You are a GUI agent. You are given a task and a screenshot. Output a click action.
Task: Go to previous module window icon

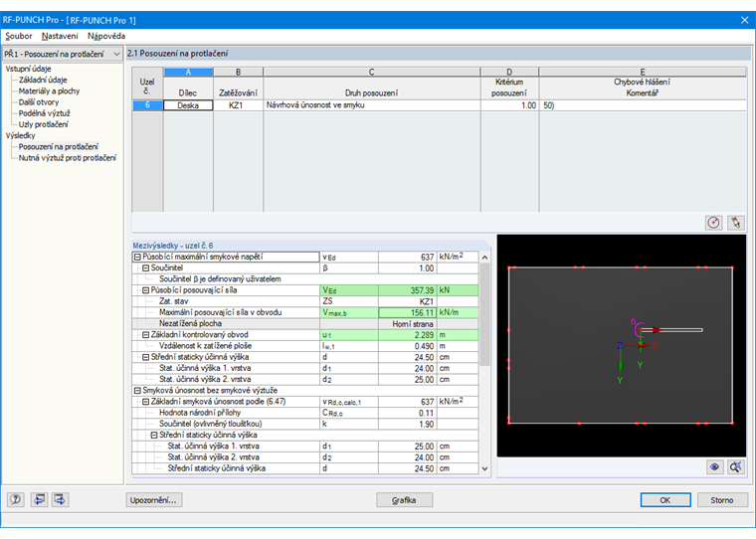point(39,499)
